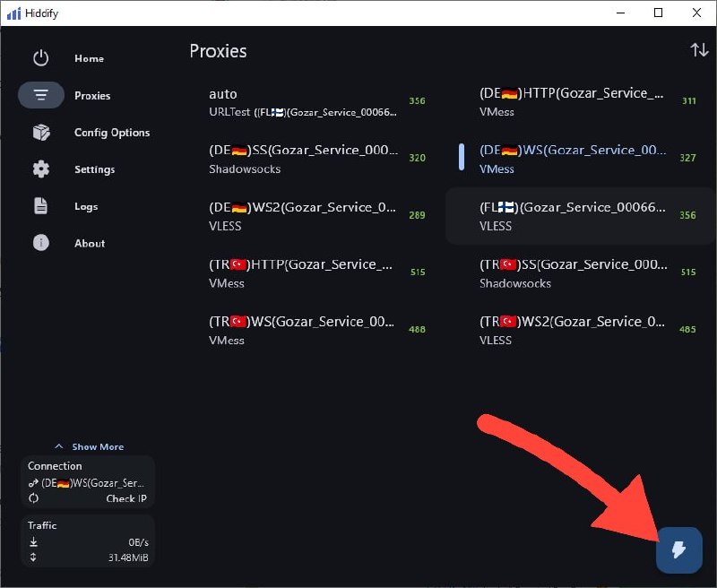Viewport: 717px width, 588px height.
Task: Open the Home menu item
Action: (89, 58)
